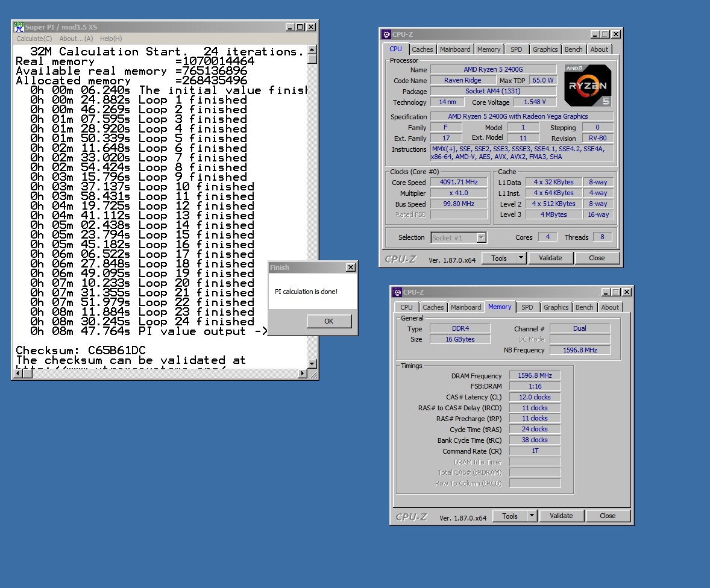Select the CPU tab in top CPU-Z window
Viewport: 710px width, 588px height.
396,49
